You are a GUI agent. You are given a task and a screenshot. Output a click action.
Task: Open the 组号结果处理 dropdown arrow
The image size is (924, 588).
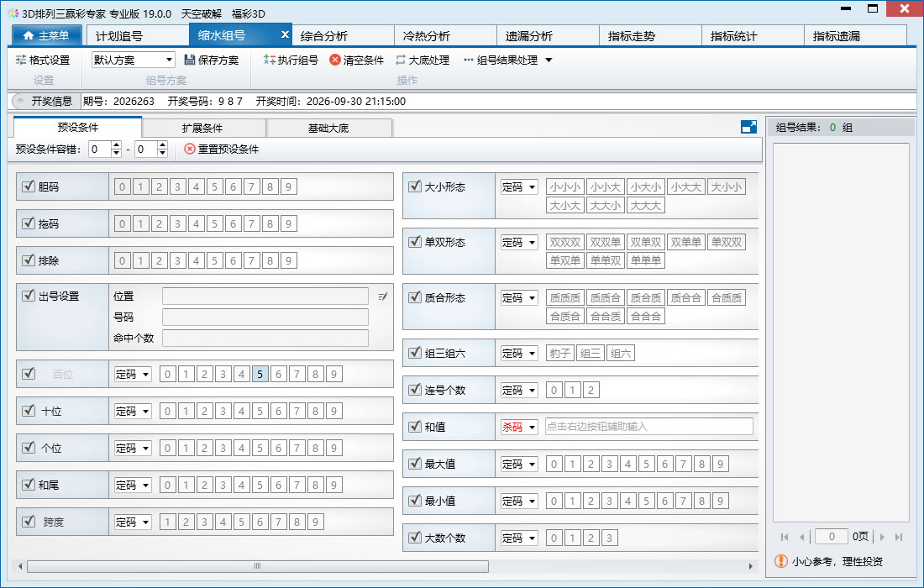[x=549, y=60]
